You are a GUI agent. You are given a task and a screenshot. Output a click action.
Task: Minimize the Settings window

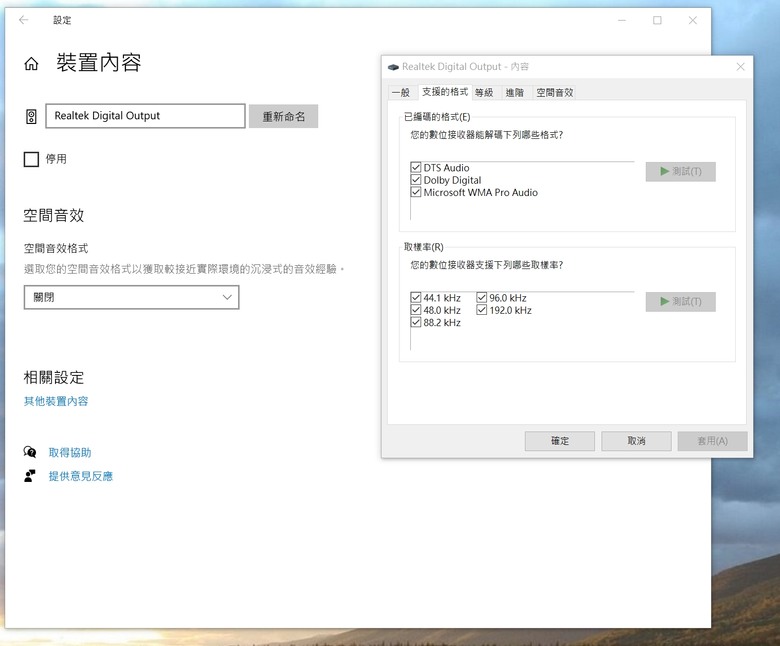(x=622, y=20)
